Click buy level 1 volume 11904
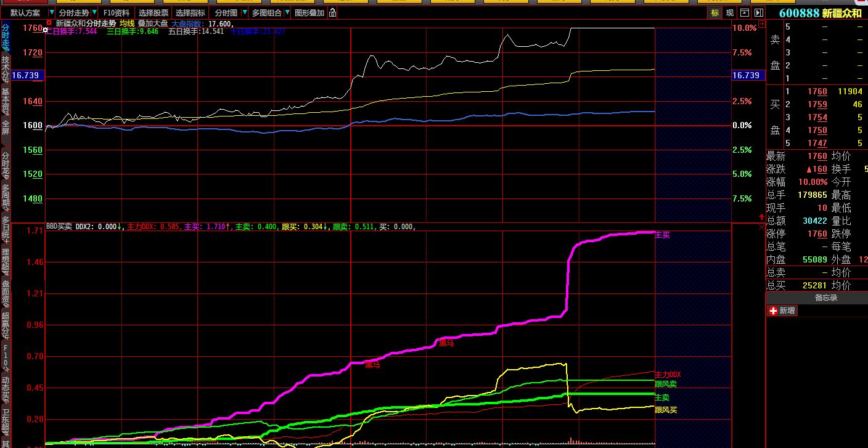Viewport: 868px width, 448px height. point(850,91)
